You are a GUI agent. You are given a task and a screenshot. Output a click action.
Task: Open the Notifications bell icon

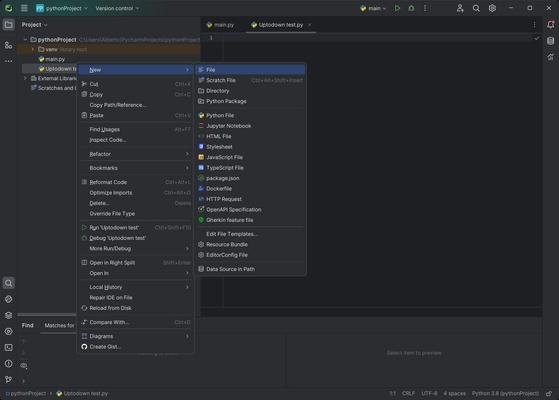(x=550, y=24)
